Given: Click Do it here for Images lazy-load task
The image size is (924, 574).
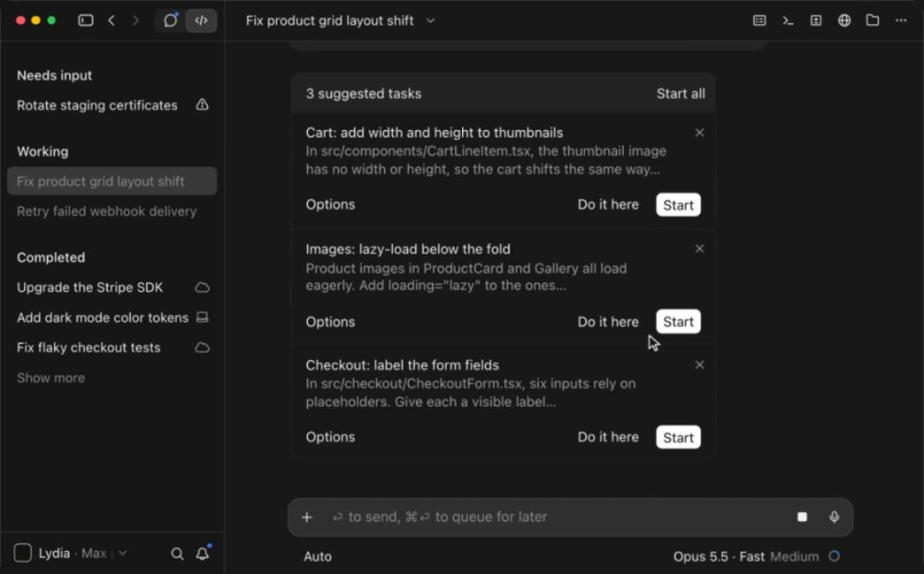Looking at the screenshot, I should click(x=608, y=322).
